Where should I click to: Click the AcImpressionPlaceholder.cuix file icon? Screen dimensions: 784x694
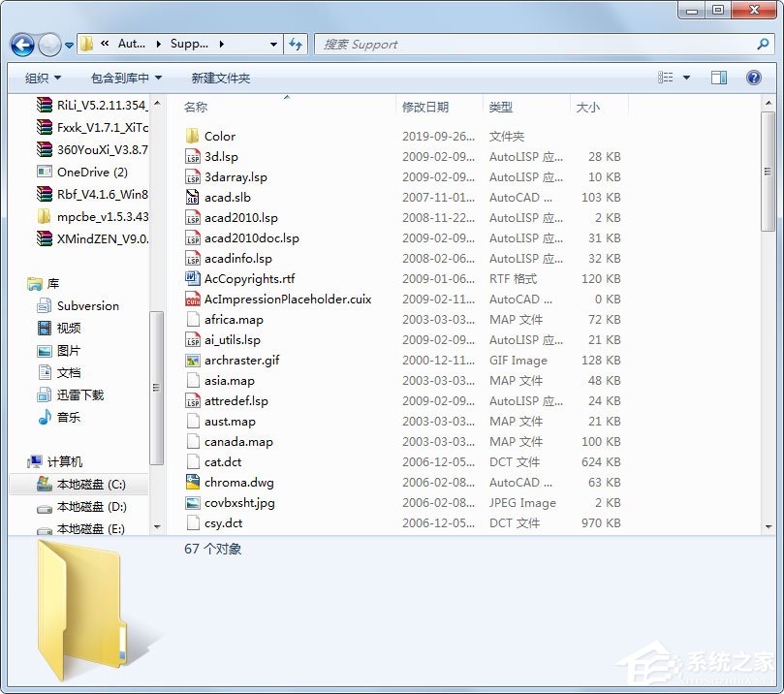(x=192, y=299)
